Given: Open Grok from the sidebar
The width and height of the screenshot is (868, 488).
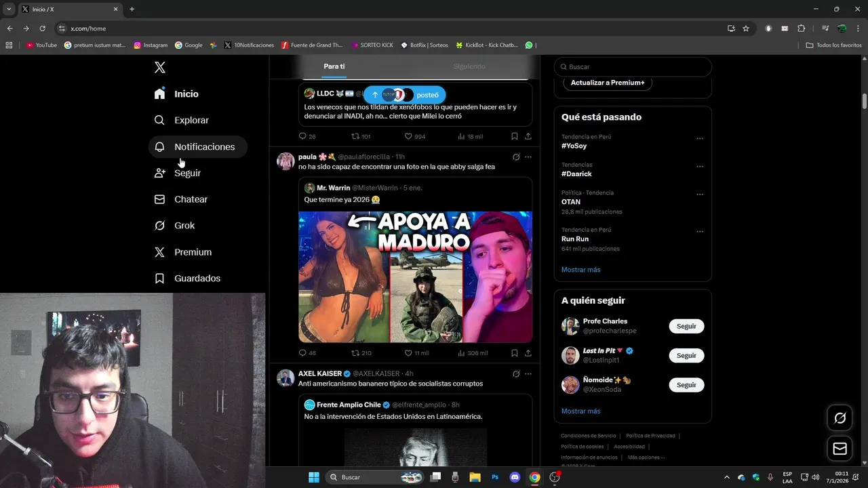Looking at the screenshot, I should [x=176, y=226].
